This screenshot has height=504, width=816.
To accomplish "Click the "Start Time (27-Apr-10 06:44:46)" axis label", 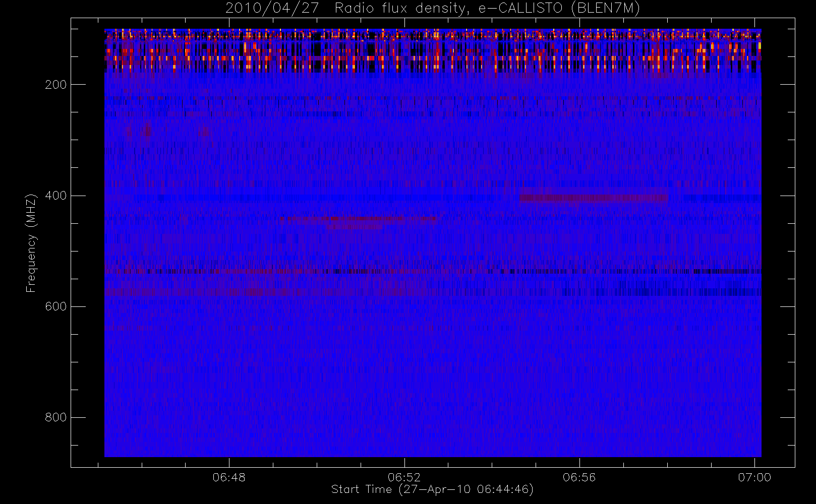I will [432, 489].
